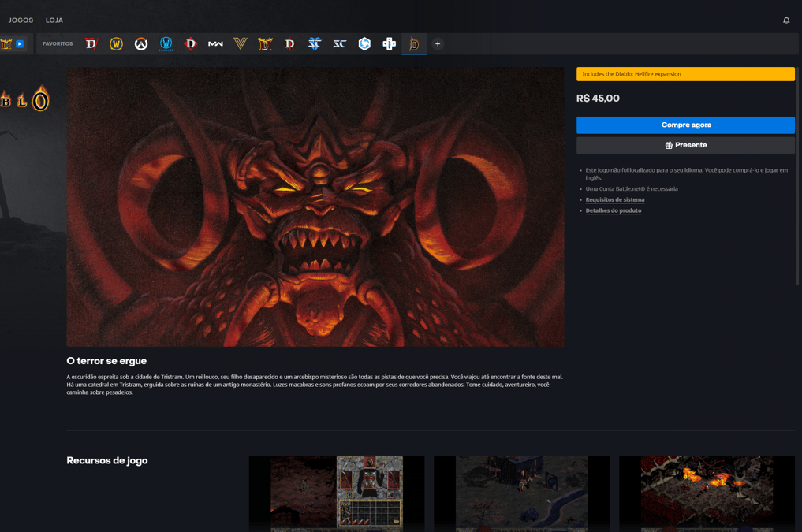Select Blizzard Arcade Collection icon

point(390,44)
